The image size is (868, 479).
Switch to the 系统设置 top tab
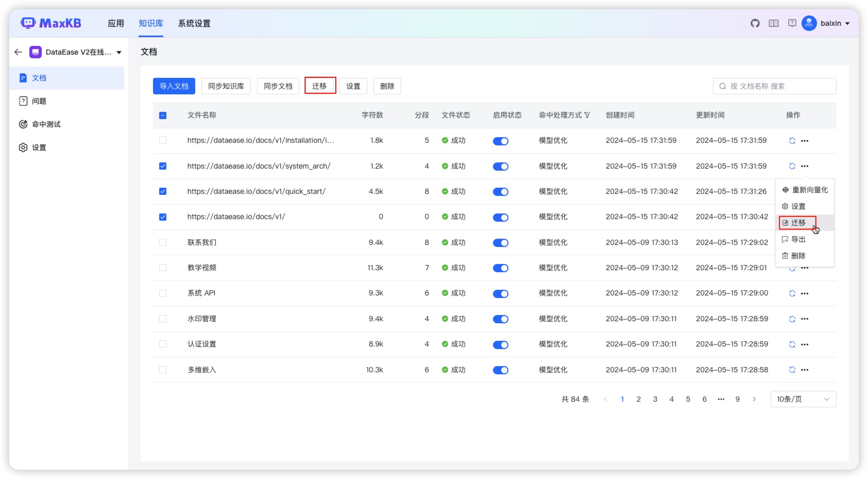click(194, 23)
